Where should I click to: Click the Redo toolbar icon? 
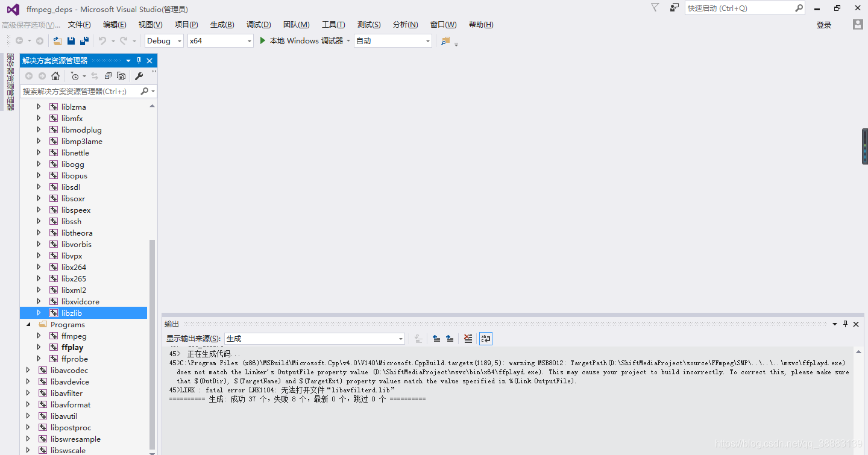click(x=124, y=41)
